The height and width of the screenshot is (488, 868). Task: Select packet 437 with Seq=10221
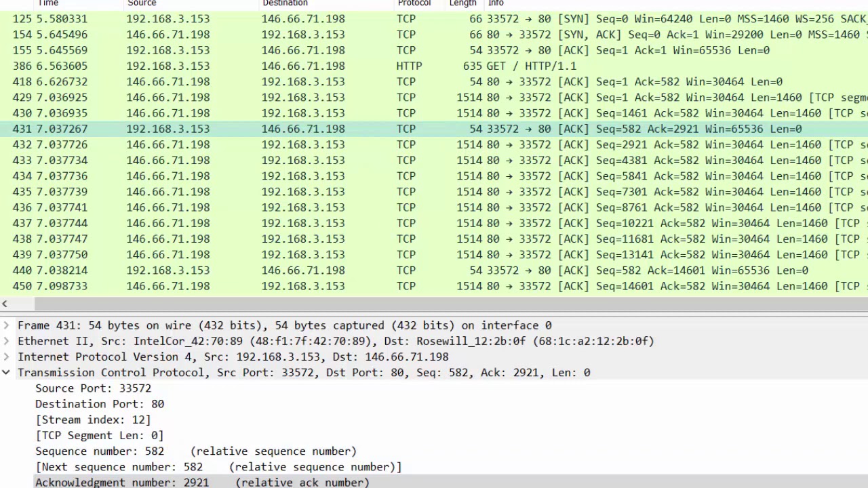pyautogui.click(x=434, y=223)
